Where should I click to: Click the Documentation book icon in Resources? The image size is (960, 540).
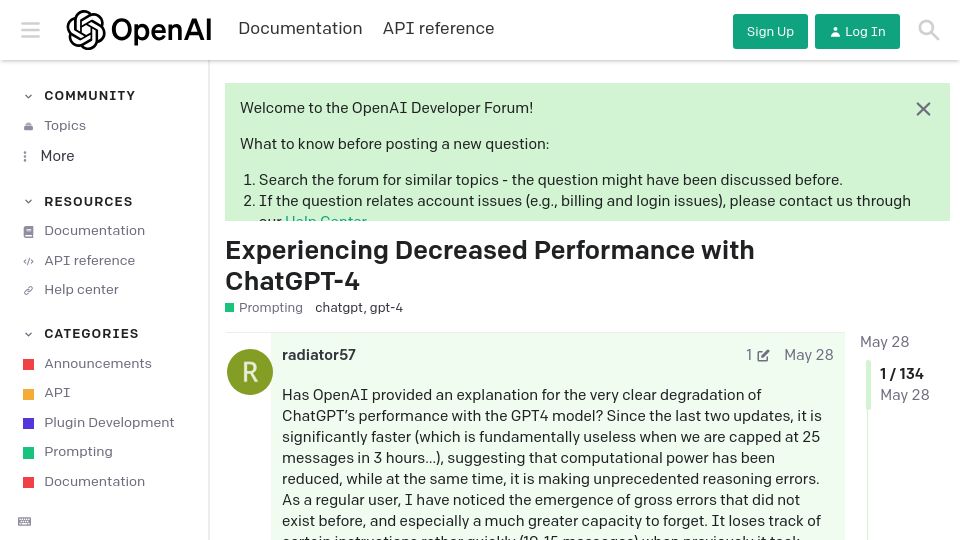click(x=28, y=231)
